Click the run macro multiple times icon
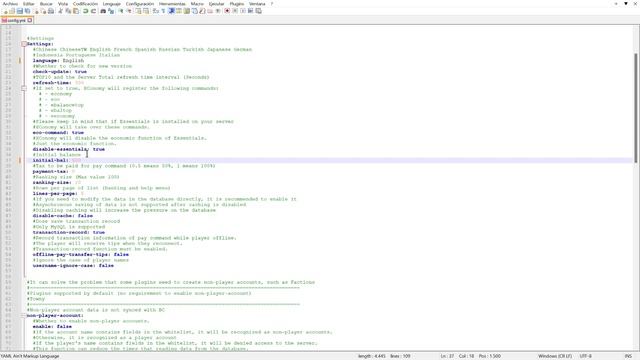The image size is (640, 360). (x=251, y=11)
